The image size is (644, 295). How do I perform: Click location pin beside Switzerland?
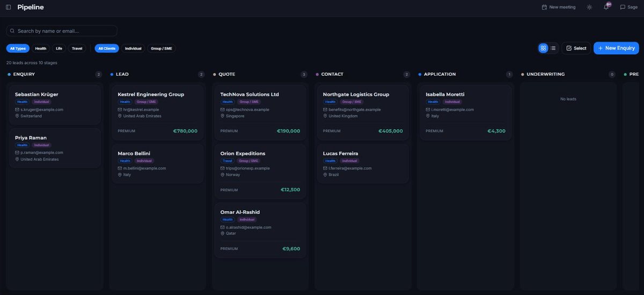17,116
